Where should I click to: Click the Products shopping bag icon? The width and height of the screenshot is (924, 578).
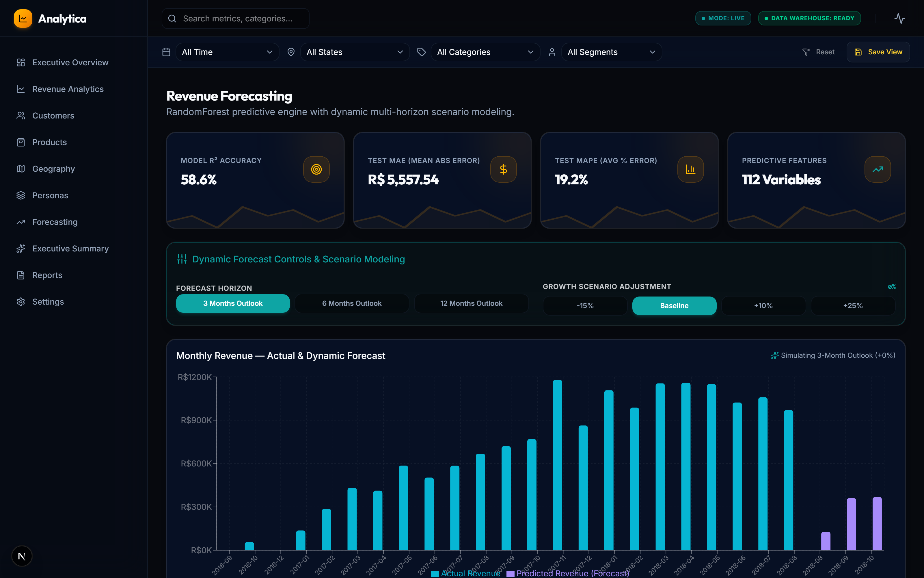tap(21, 142)
